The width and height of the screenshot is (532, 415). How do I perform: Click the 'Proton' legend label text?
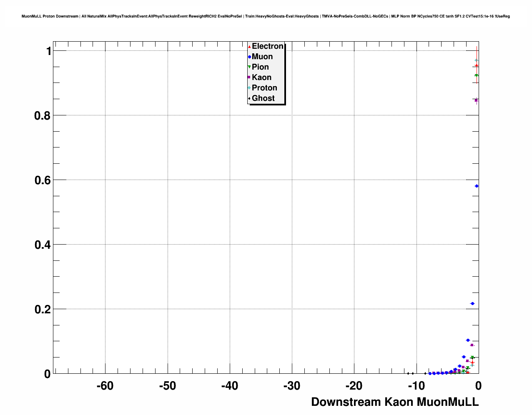point(264,88)
